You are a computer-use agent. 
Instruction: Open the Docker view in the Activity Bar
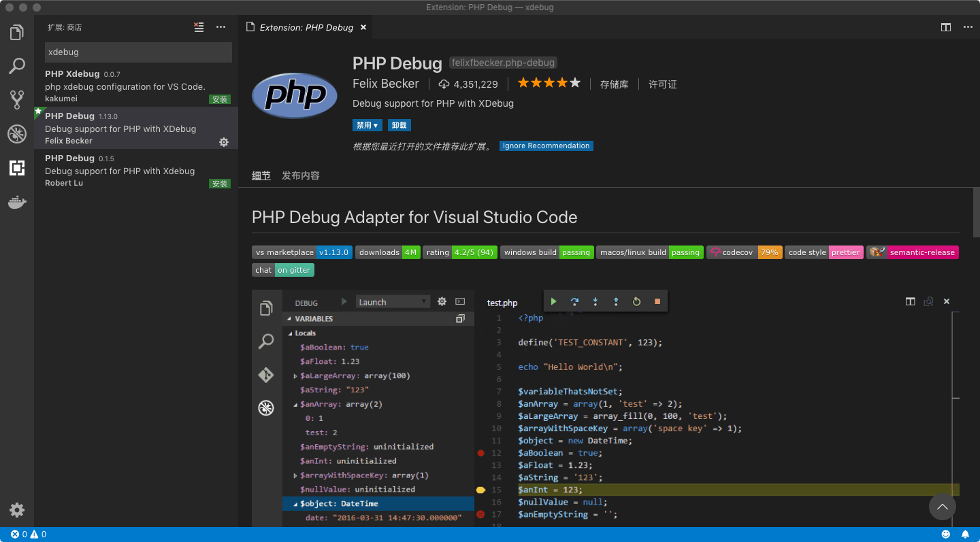point(16,202)
